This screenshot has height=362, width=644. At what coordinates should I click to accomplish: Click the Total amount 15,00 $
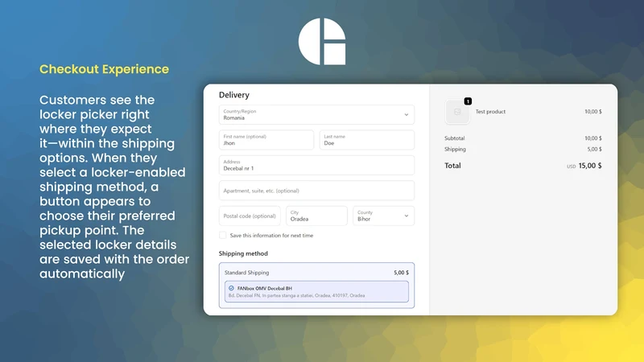pos(590,166)
